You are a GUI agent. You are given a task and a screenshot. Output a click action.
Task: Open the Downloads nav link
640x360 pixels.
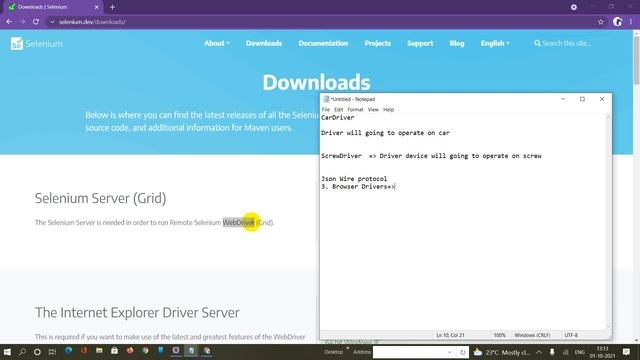[x=264, y=43]
